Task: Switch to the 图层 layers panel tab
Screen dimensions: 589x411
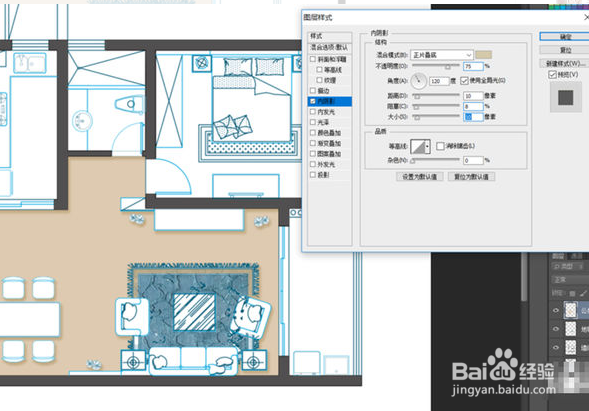Action: (x=558, y=256)
